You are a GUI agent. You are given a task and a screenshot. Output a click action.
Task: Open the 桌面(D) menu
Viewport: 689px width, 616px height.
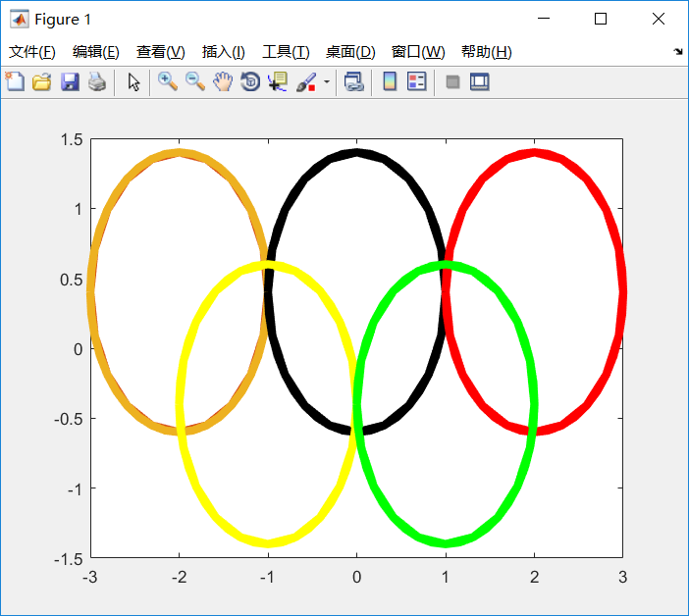click(x=350, y=52)
